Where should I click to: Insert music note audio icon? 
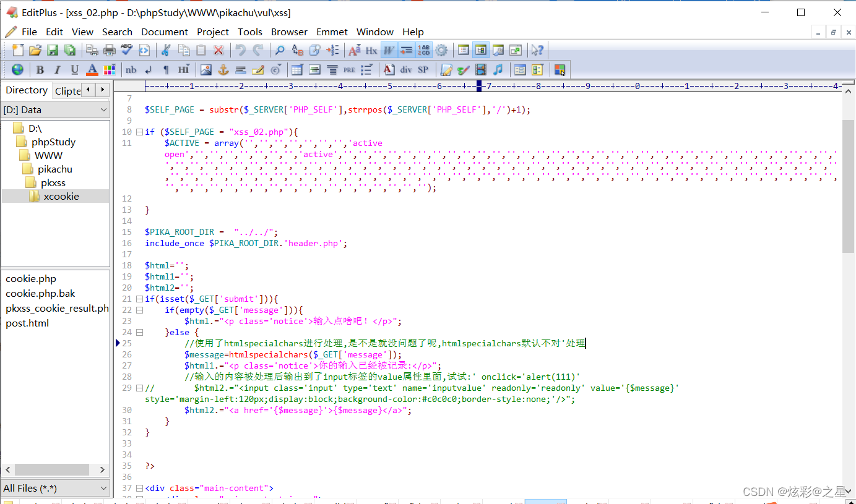498,69
